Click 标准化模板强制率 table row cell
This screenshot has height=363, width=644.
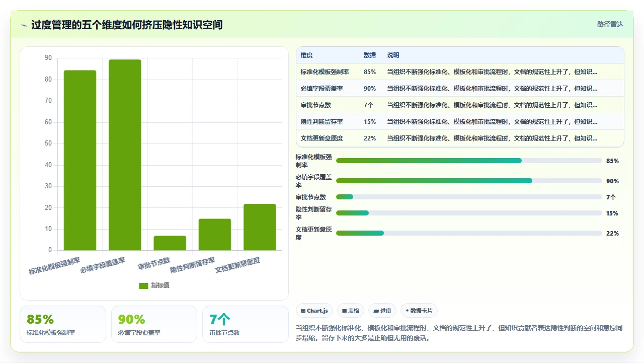[325, 72]
